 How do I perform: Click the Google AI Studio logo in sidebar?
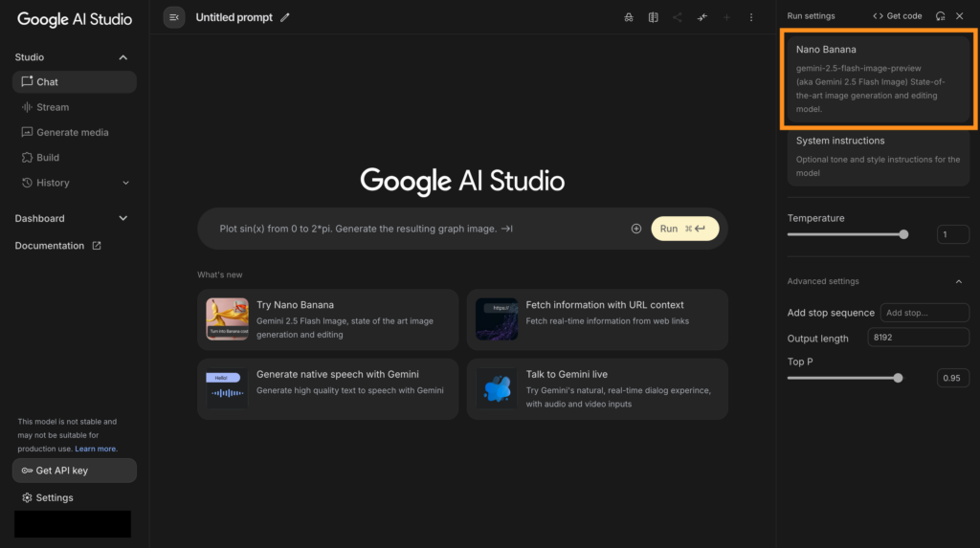(x=75, y=19)
